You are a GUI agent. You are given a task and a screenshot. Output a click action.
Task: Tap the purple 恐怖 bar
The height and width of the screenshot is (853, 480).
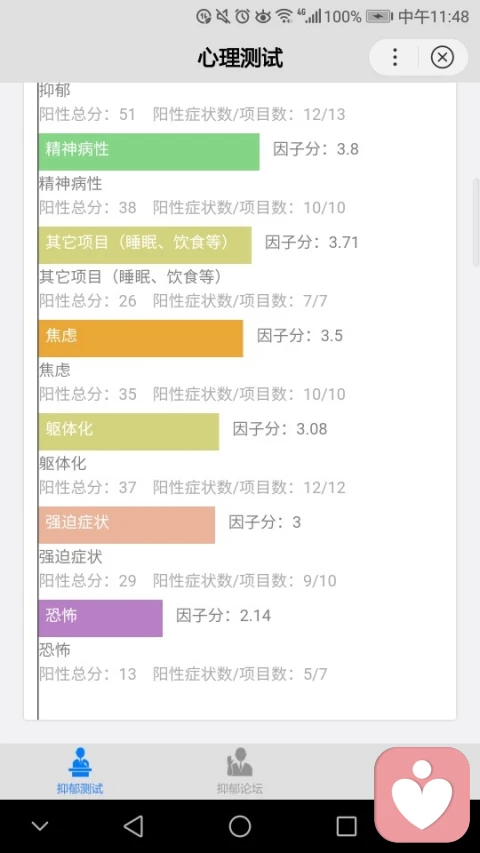(101, 618)
